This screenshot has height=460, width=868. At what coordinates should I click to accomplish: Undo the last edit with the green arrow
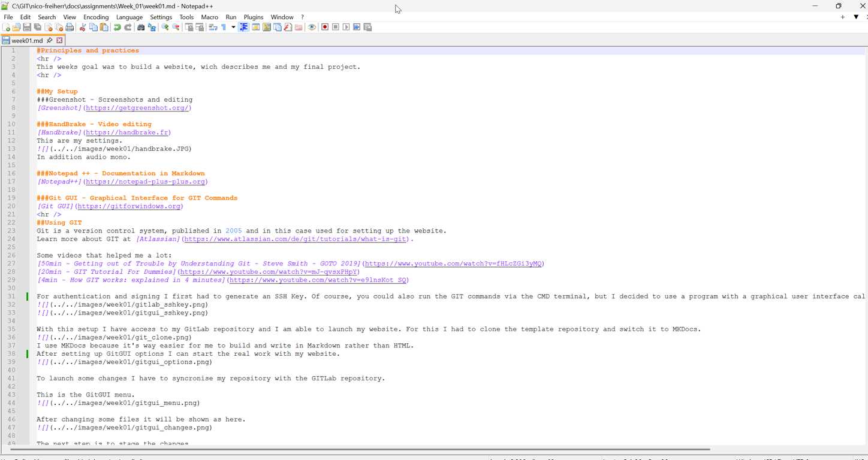[117, 27]
